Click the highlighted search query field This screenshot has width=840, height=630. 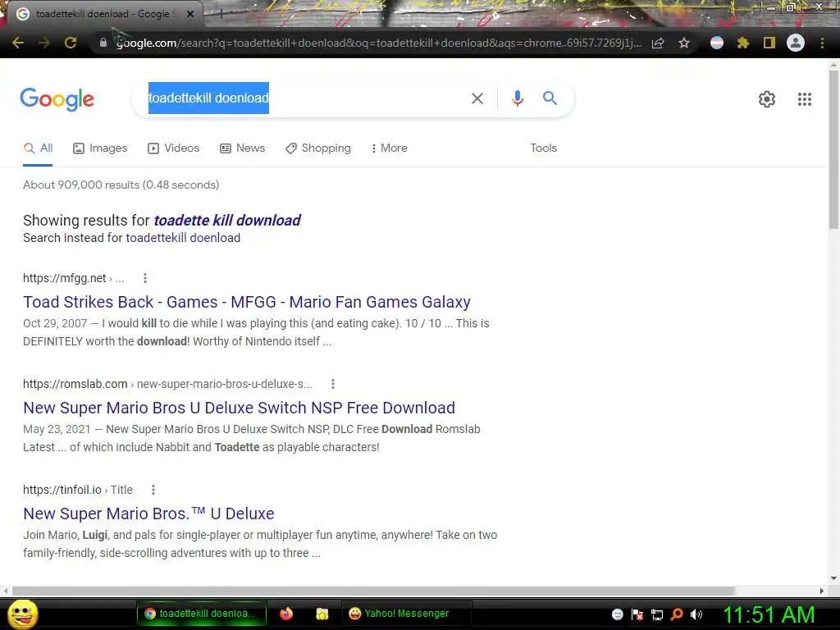[208, 98]
